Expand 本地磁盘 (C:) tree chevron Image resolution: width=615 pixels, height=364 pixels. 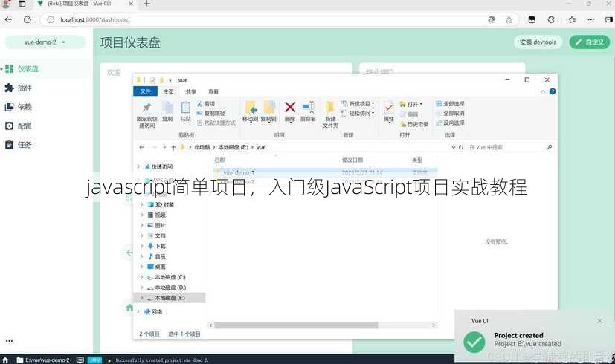click(142, 277)
